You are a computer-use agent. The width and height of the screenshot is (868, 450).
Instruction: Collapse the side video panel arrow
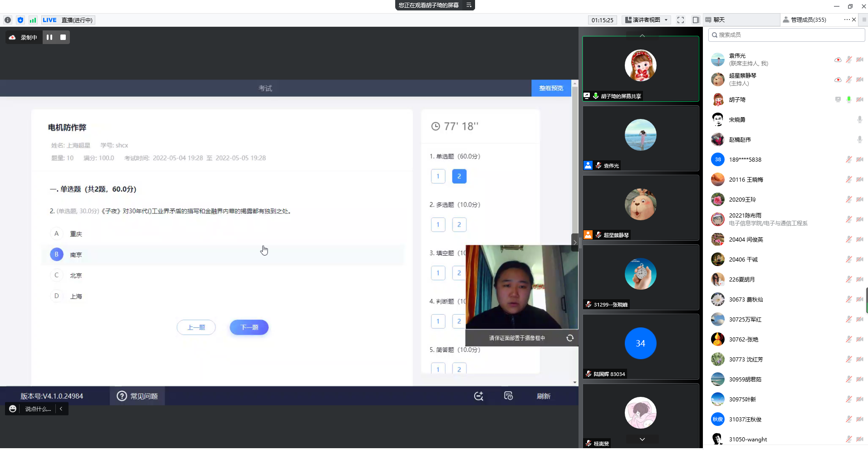pyautogui.click(x=575, y=242)
